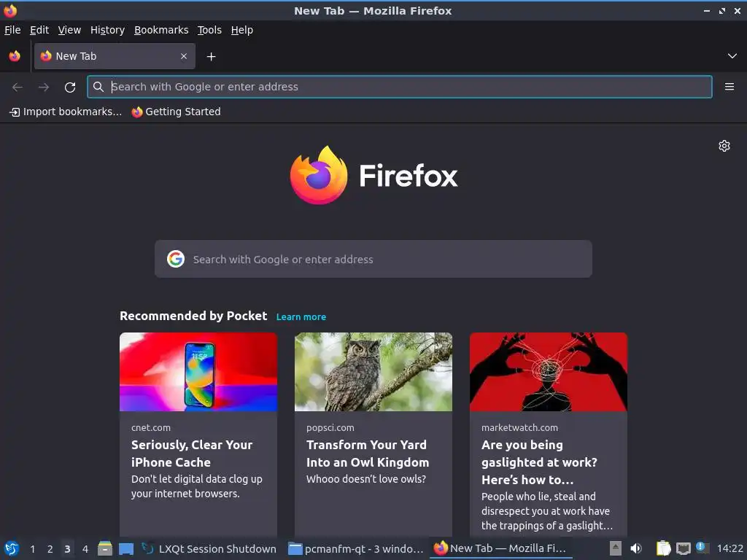This screenshot has height=560, width=747.
Task: Close the New Tab tab
Action: (184, 56)
